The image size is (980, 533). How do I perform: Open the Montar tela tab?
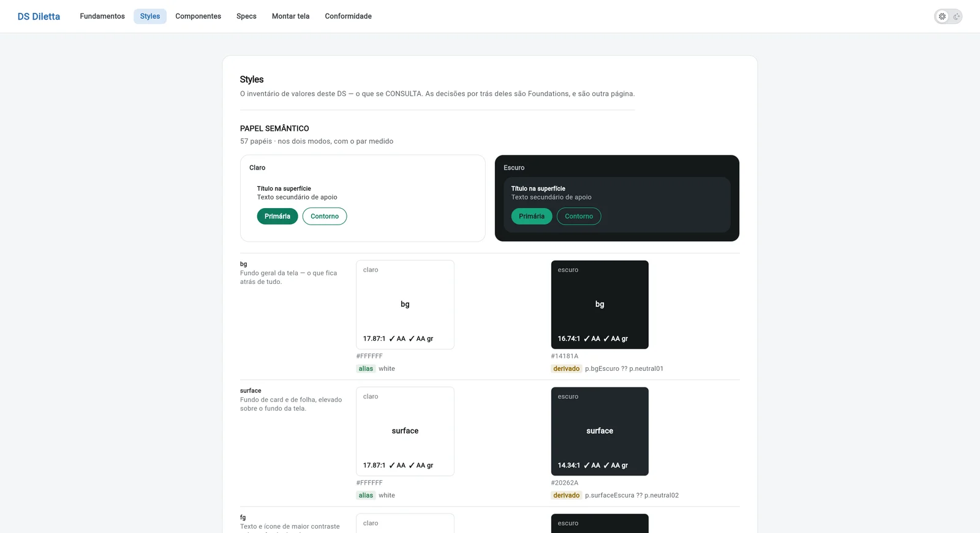click(291, 17)
